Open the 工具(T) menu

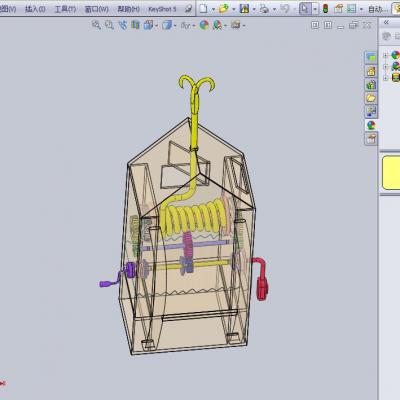coord(65,9)
